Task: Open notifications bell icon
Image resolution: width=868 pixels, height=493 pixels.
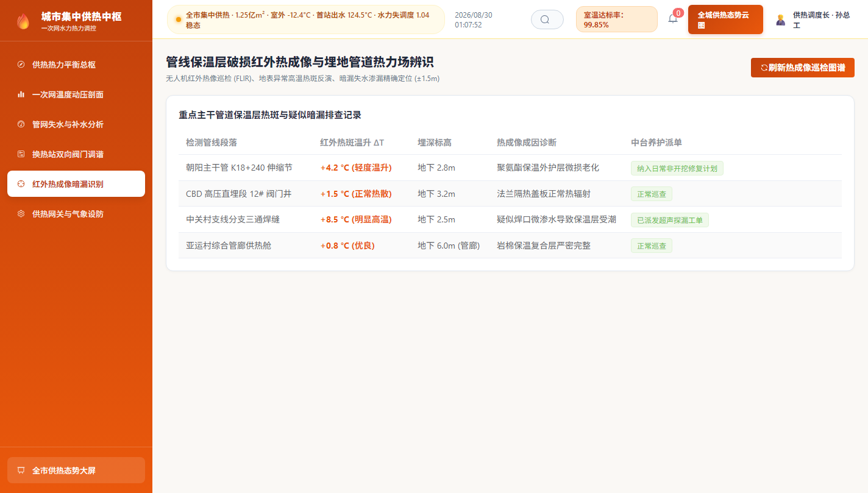Action: click(672, 19)
